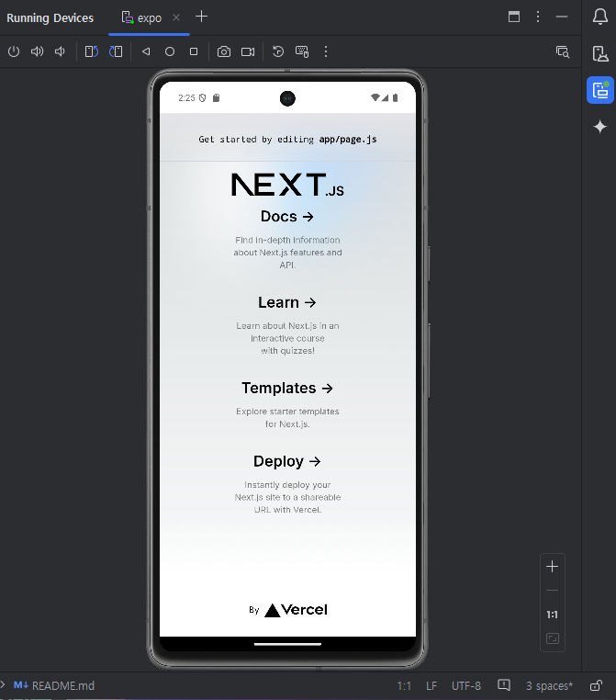Open the status bar inspection warnings icon

tap(504, 684)
